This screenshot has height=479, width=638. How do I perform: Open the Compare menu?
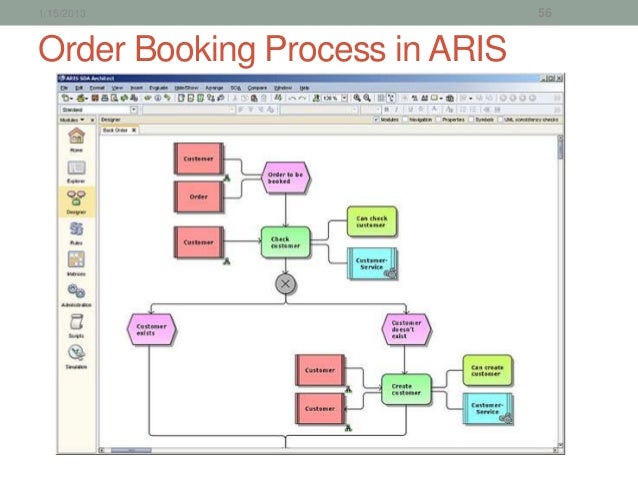tap(257, 87)
